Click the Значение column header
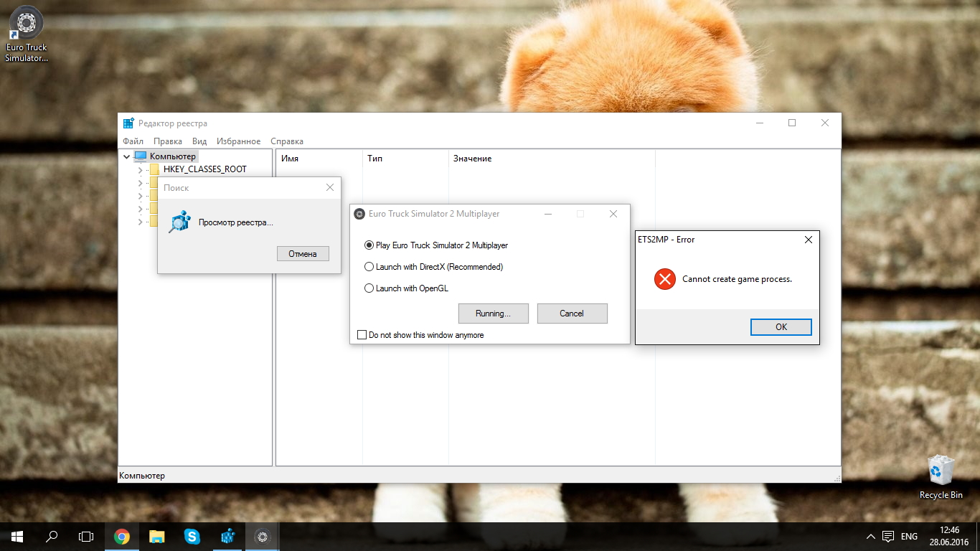 [552, 158]
